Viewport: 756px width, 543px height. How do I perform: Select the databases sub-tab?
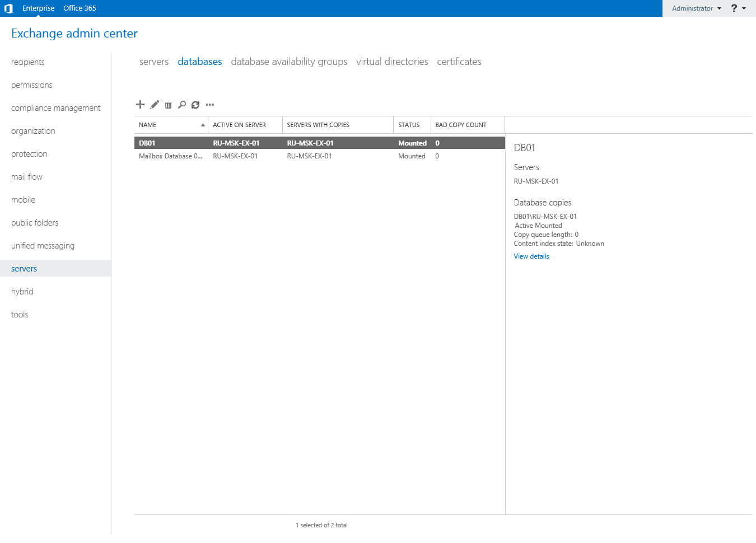pos(200,62)
